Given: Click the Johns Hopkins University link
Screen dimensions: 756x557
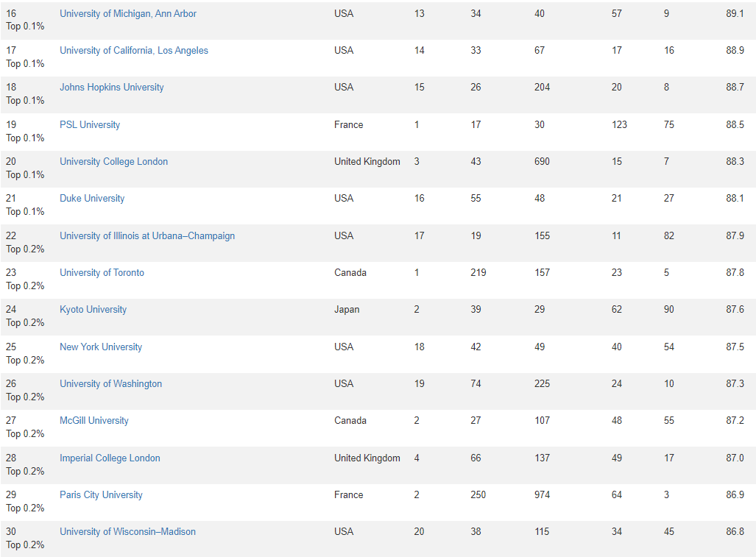Looking at the screenshot, I should tap(111, 88).
